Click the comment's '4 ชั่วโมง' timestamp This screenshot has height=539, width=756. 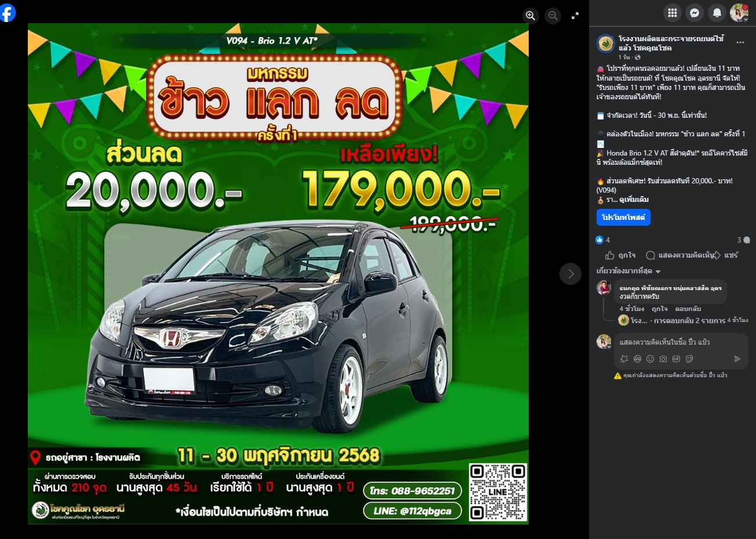pos(631,309)
